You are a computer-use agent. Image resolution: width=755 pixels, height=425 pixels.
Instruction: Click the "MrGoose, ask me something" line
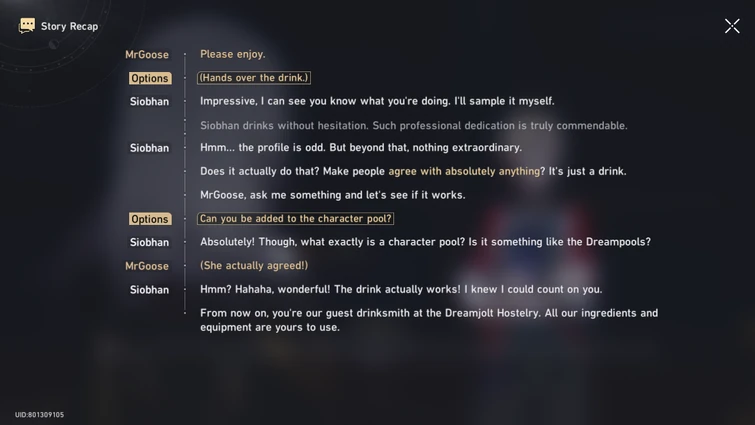point(332,195)
